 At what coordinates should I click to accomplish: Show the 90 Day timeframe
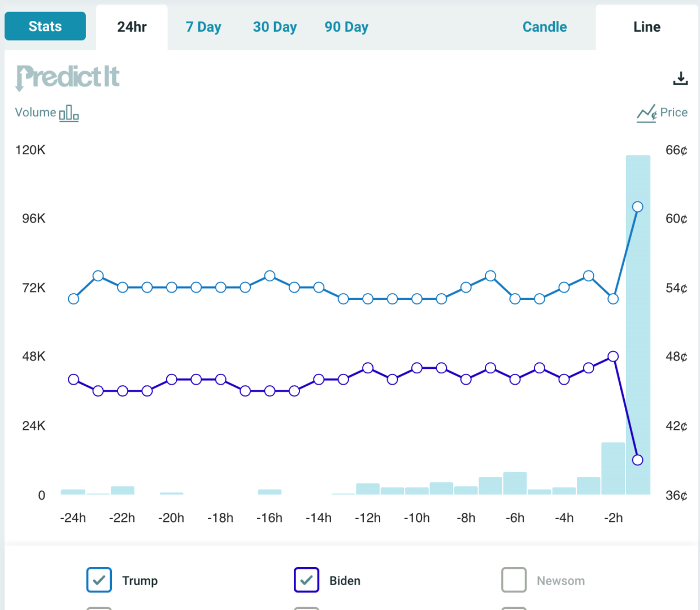[x=346, y=27]
